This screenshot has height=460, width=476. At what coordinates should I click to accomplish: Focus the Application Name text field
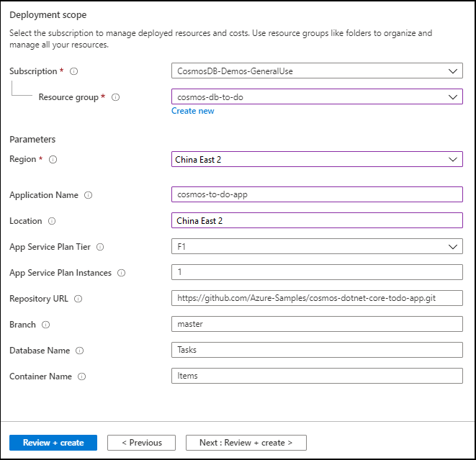pyautogui.click(x=317, y=194)
